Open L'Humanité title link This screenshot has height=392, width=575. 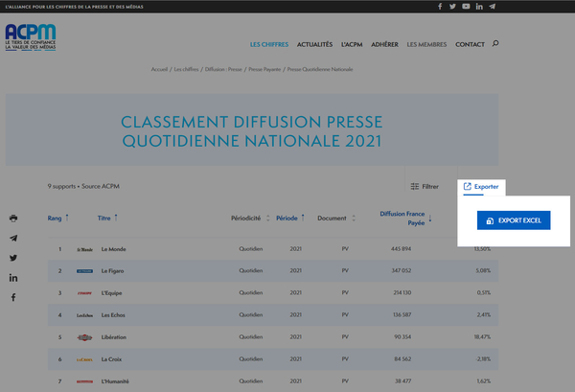pos(115,381)
